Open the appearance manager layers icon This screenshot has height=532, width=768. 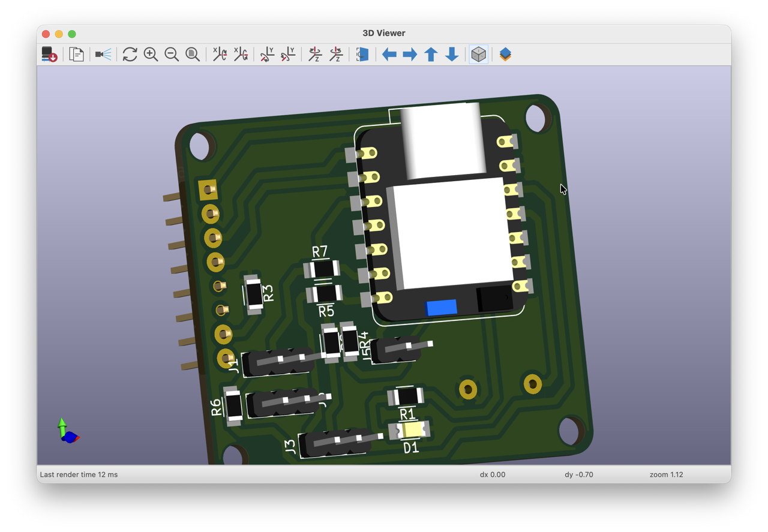coord(505,55)
